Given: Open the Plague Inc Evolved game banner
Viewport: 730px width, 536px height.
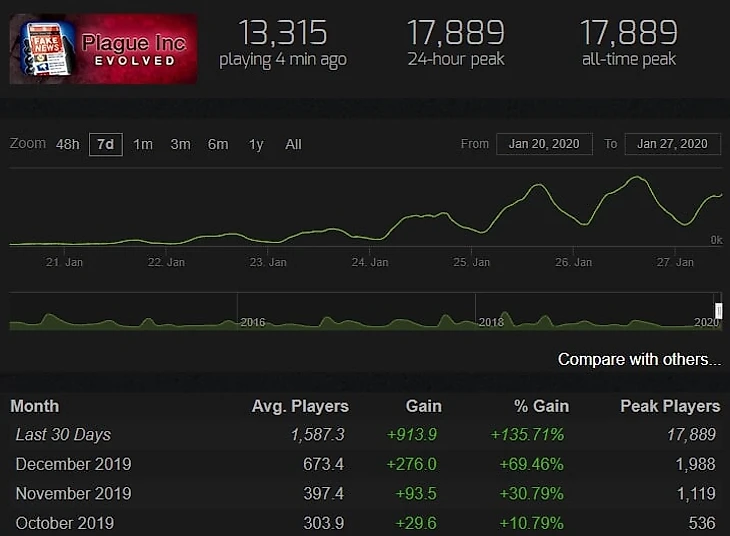Looking at the screenshot, I should tap(103, 49).
